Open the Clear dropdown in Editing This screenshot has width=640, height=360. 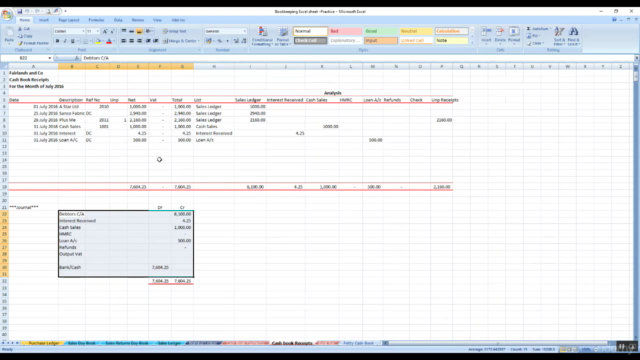coord(536,43)
